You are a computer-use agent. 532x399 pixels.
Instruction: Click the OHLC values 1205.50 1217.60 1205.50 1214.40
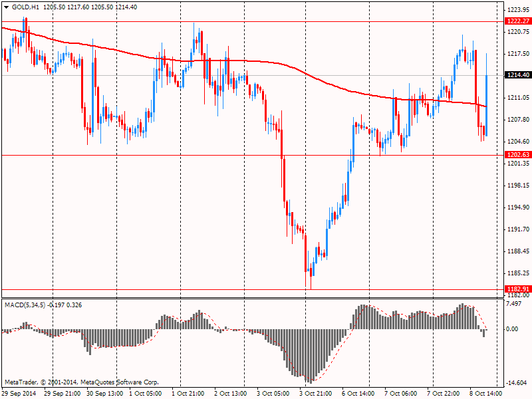pyautogui.click(x=90, y=7)
